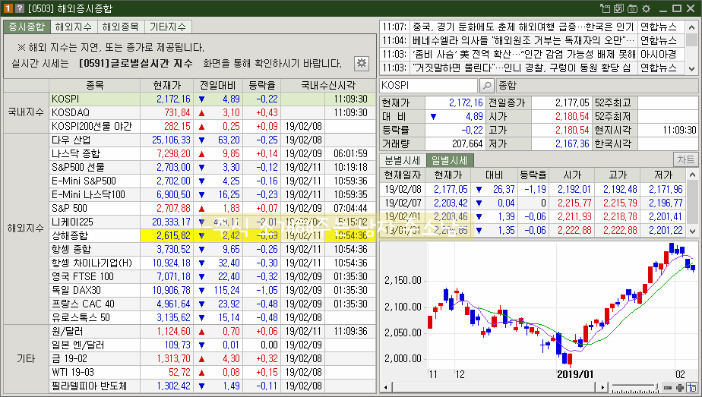Click the 차트 button
702x397 pixels.
685,160
